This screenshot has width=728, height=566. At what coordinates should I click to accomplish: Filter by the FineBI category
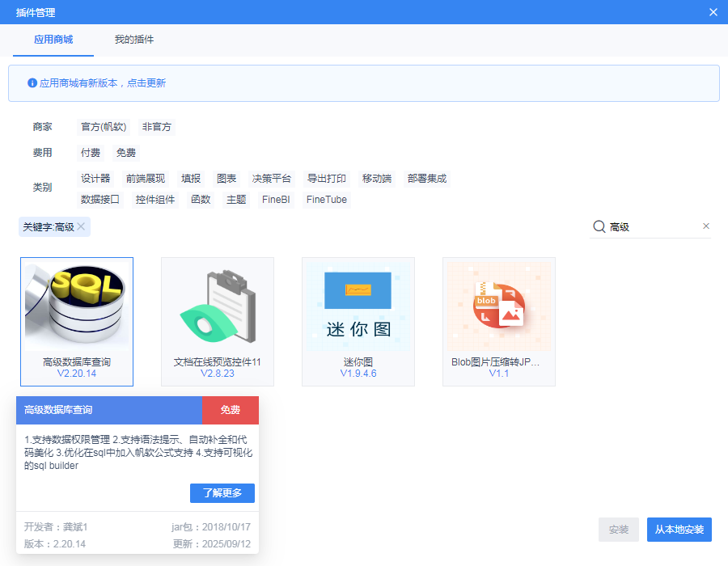(x=276, y=200)
